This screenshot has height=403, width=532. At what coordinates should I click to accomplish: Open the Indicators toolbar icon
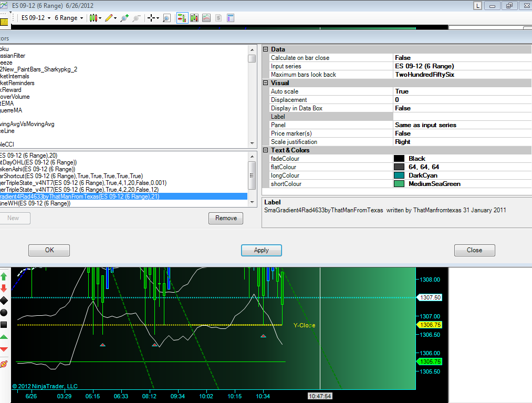[206, 18]
